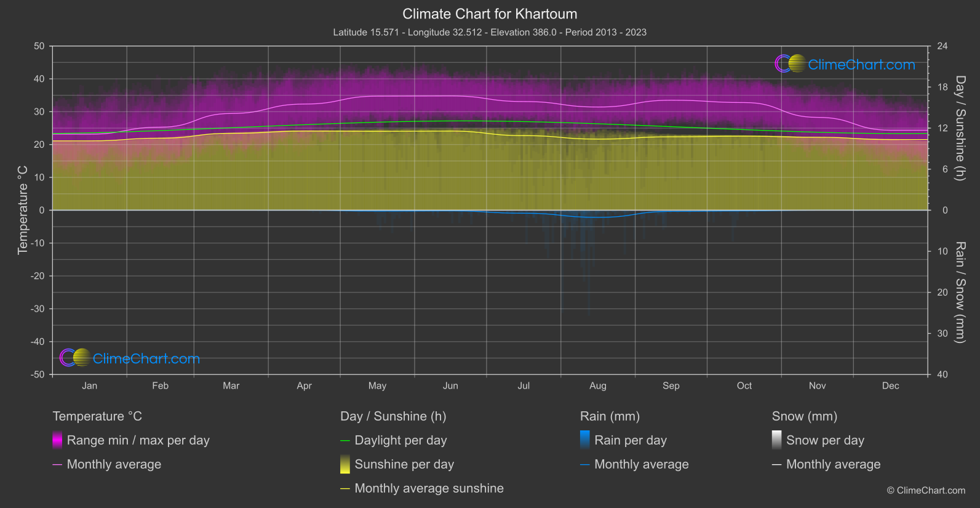Toggle Temperature 'Monthly average' legend label

114,464
